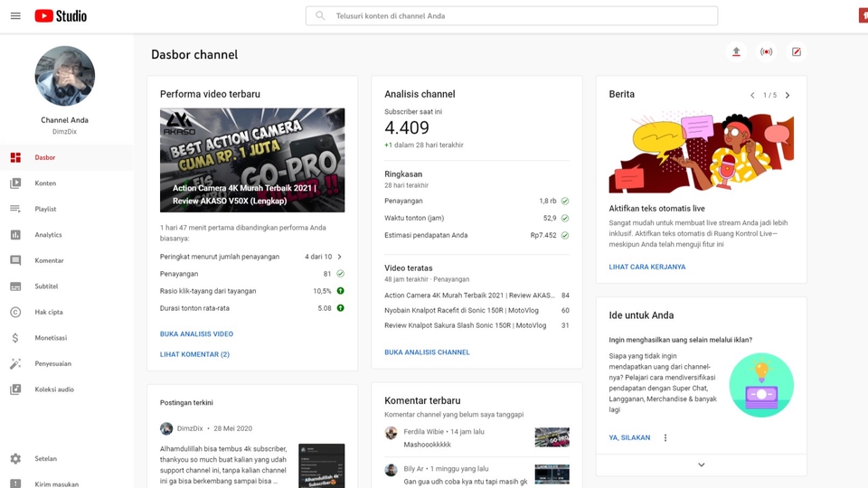Open the post image in Postingan terkini
868x488 pixels.
pyautogui.click(x=322, y=465)
